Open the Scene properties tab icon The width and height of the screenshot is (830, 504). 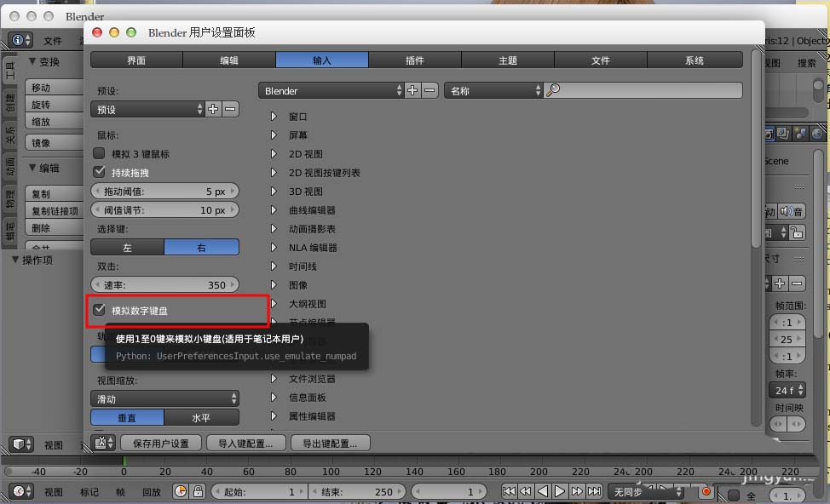coord(800,134)
